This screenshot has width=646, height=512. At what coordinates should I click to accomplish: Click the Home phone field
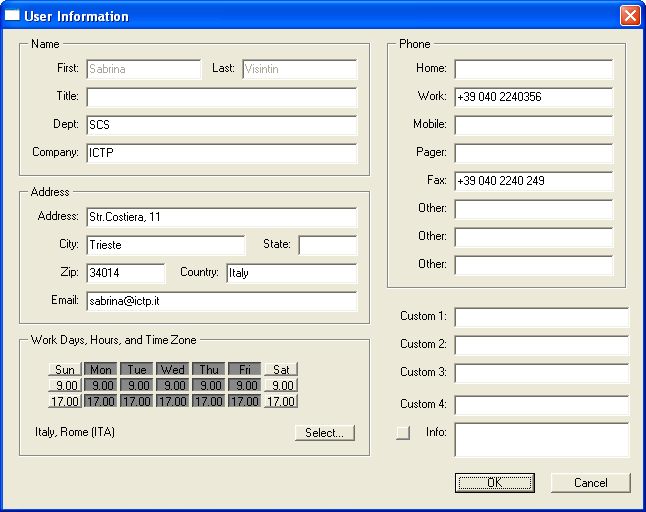pyautogui.click(x=533, y=70)
